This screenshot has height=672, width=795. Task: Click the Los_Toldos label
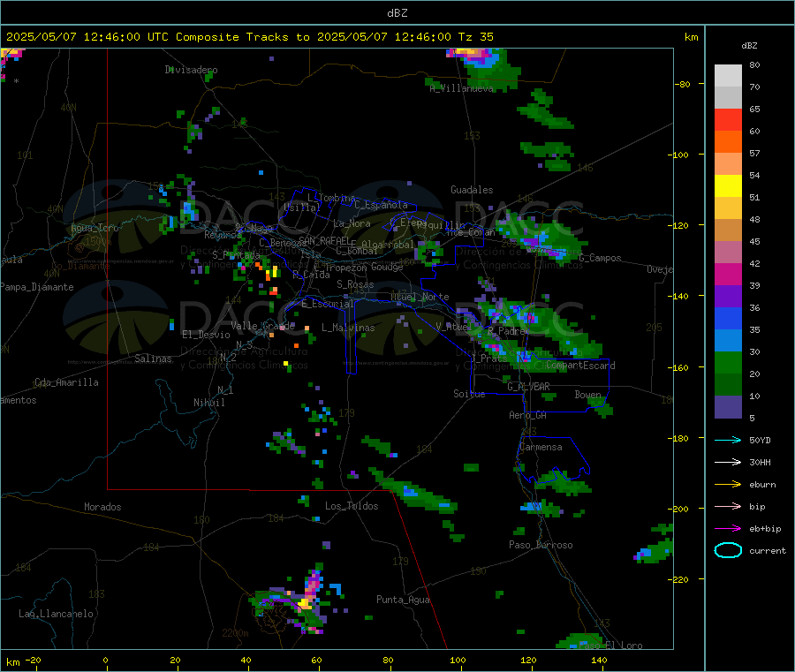[352, 506]
